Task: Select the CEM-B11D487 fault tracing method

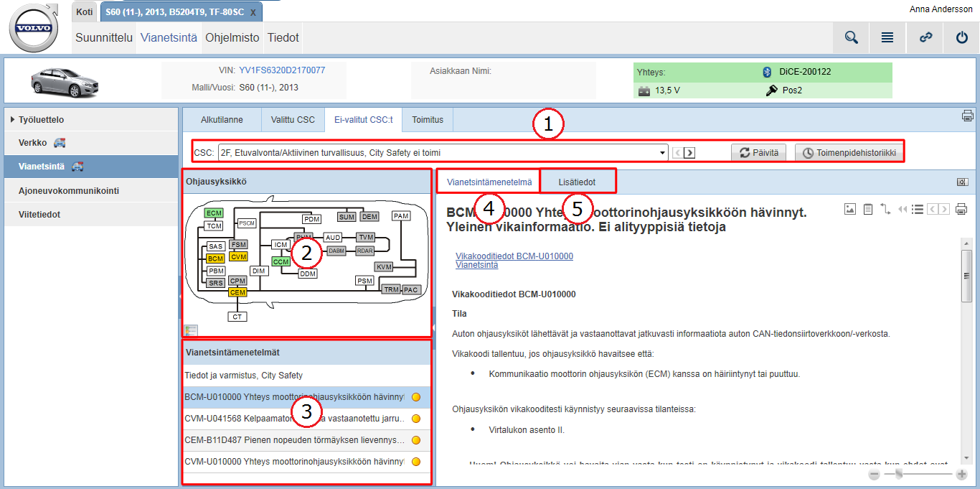Action: coord(307,440)
